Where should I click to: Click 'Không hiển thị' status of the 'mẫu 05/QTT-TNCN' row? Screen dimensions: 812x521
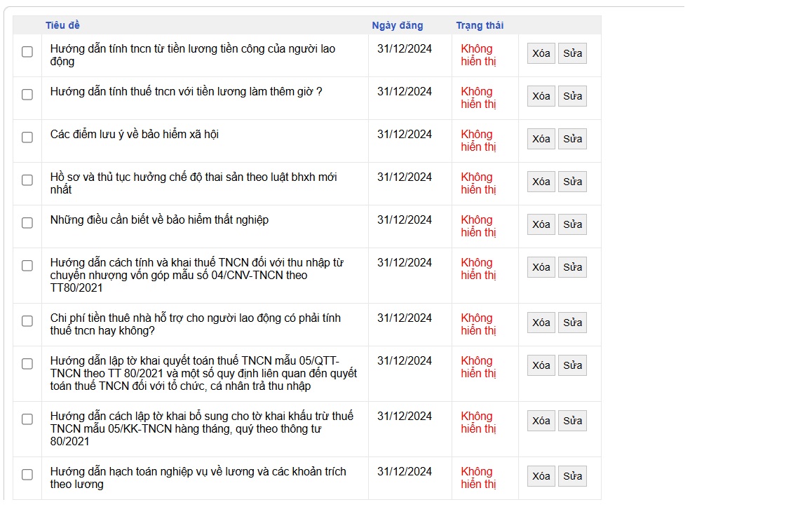pyautogui.click(x=478, y=367)
